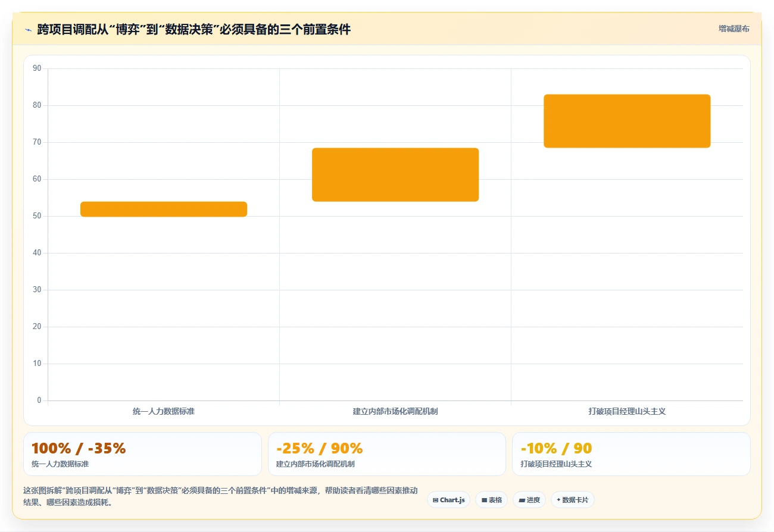The height and width of the screenshot is (532, 774).
Task: Click the 增减瀑布 label in the header
Action: (734, 29)
